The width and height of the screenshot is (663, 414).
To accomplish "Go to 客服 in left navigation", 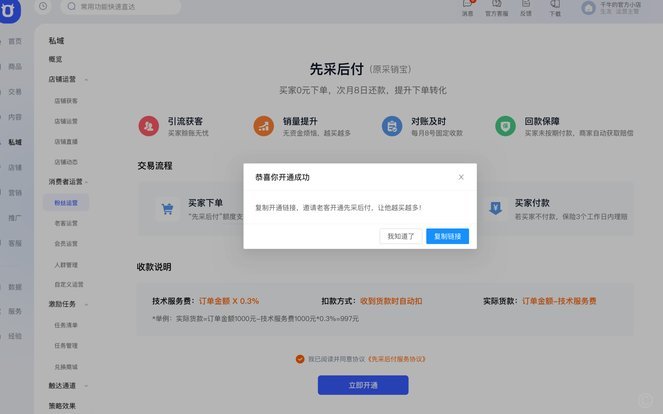I will pos(15,243).
